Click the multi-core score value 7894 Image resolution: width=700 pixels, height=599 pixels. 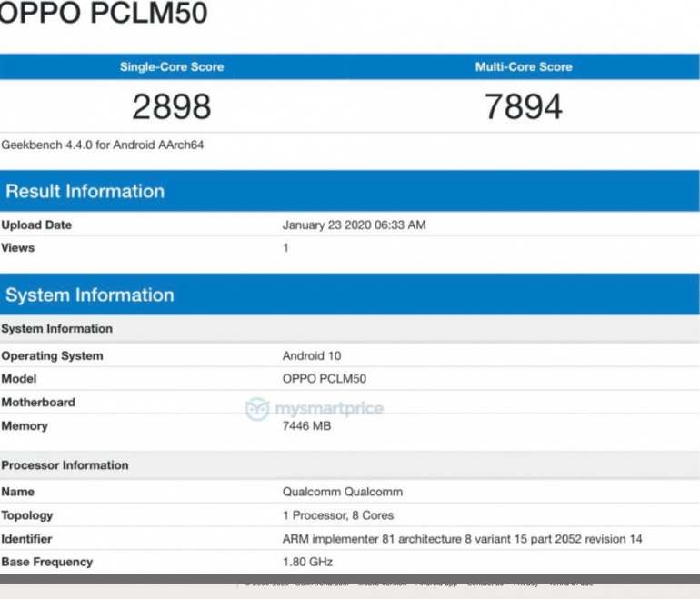[x=524, y=106]
